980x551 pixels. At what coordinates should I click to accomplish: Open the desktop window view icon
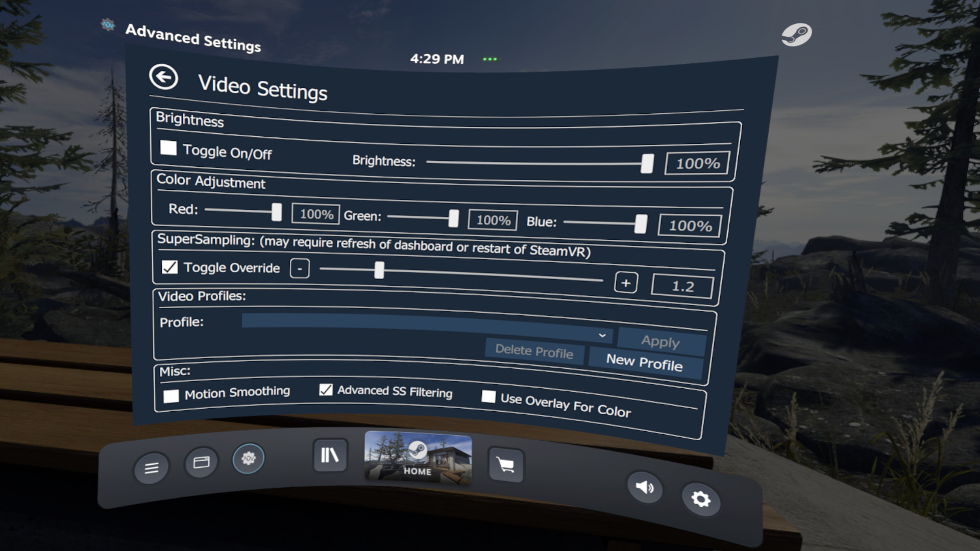point(201,462)
